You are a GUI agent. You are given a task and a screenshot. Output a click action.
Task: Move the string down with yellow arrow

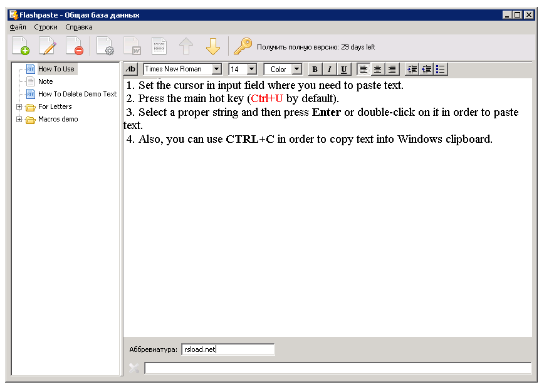pos(213,46)
